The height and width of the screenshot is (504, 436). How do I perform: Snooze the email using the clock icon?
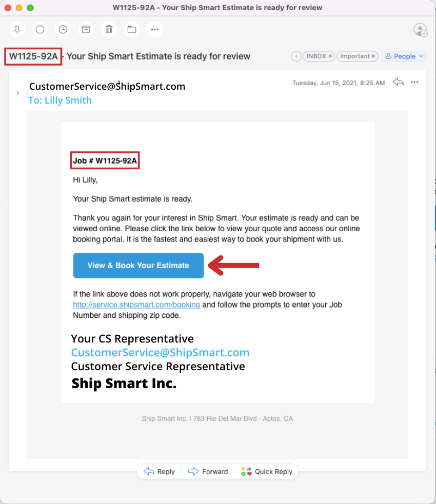[x=63, y=30]
